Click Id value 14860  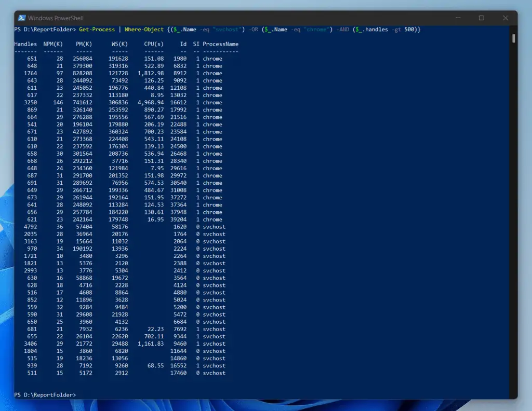(179, 359)
